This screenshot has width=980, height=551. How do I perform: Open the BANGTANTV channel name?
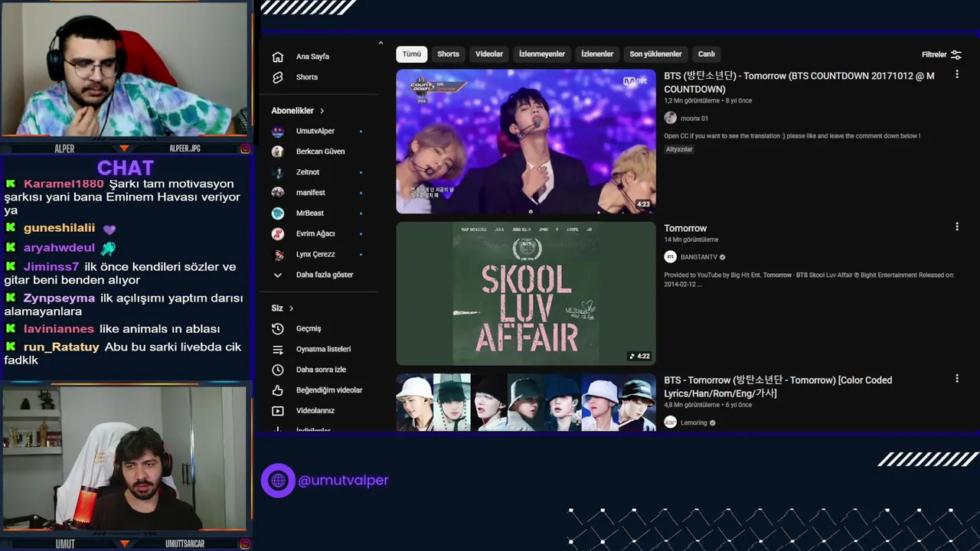(699, 257)
